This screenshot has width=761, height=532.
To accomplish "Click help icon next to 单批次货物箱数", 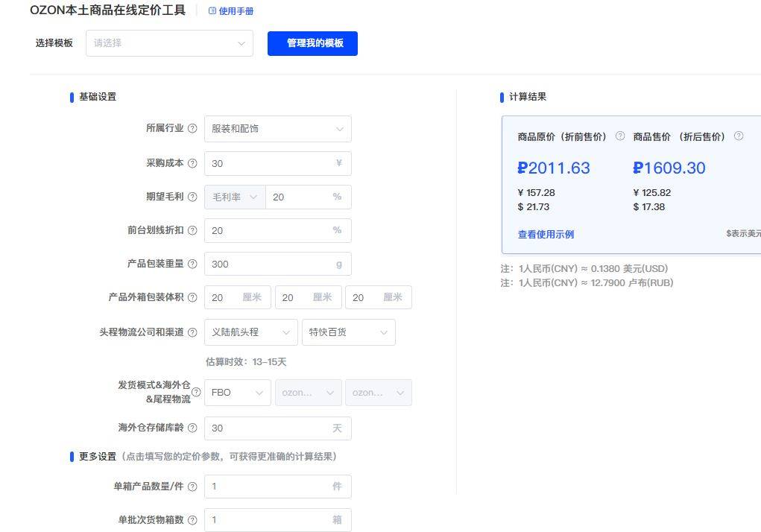I will [192, 520].
